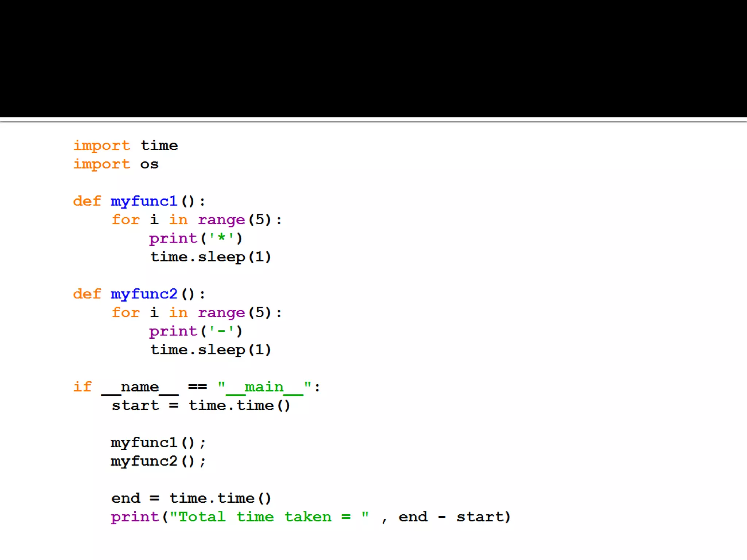The height and width of the screenshot is (560, 747).
Task: Click the word 'time' in 'import time'
Action: tap(159, 145)
